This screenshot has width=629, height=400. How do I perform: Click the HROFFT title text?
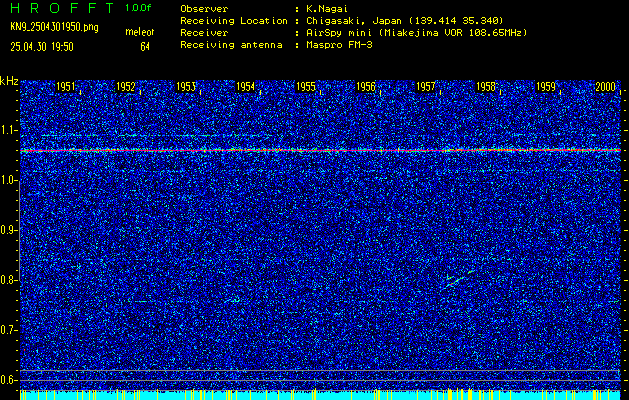point(62,8)
